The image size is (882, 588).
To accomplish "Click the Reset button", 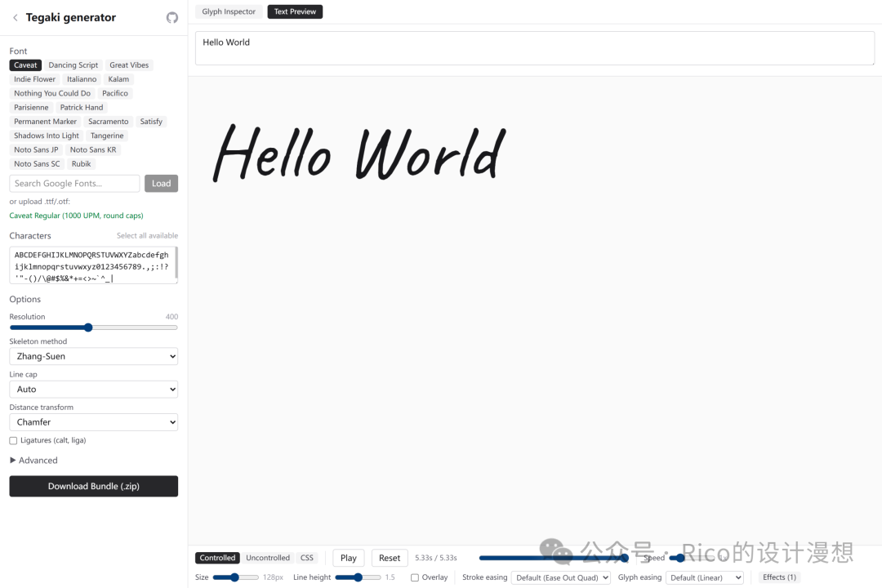I will [x=390, y=558].
